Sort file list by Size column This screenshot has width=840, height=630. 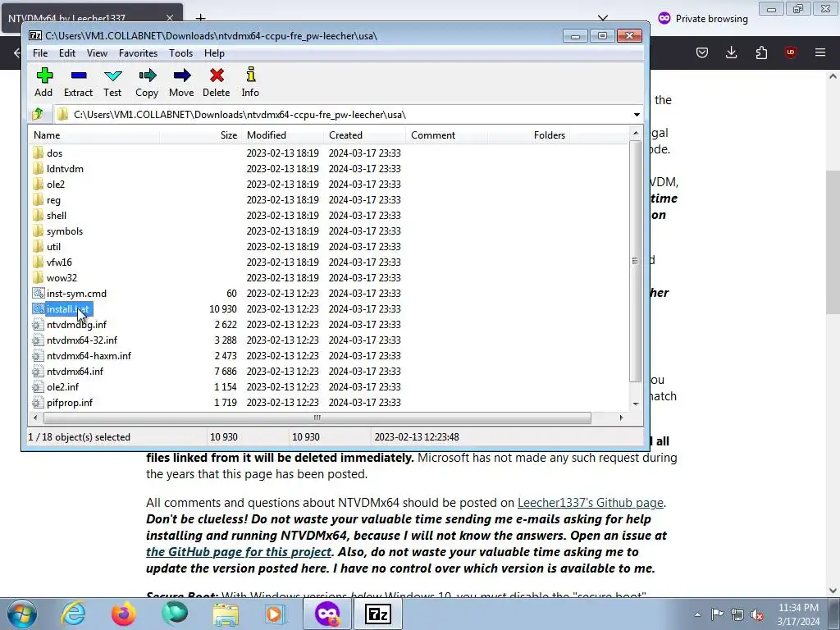(x=200, y=135)
